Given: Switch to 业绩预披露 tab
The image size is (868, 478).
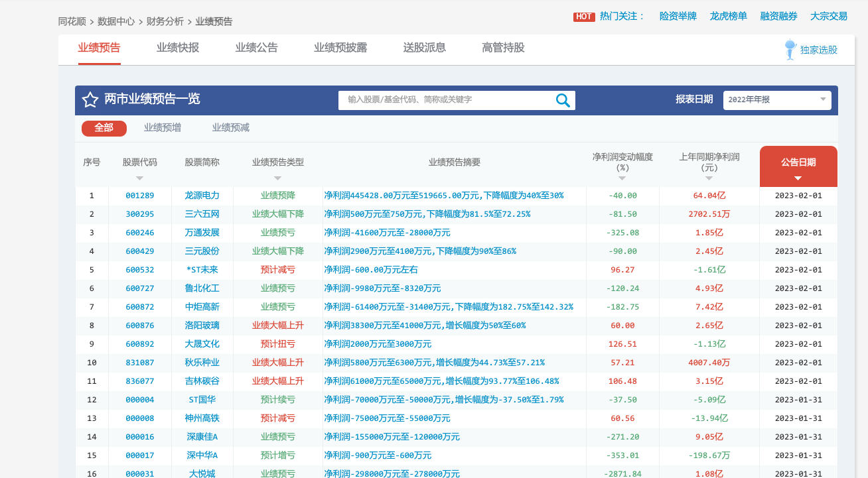Looking at the screenshot, I should (x=340, y=48).
